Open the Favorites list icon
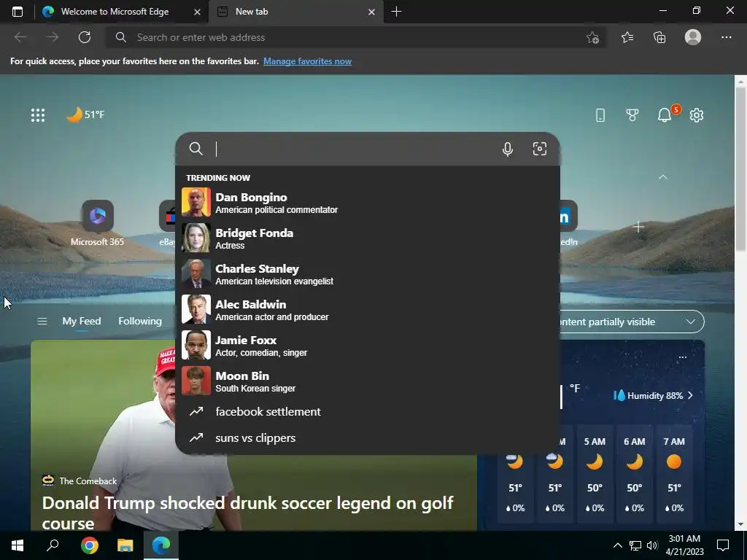This screenshot has width=747, height=560. 627,37
